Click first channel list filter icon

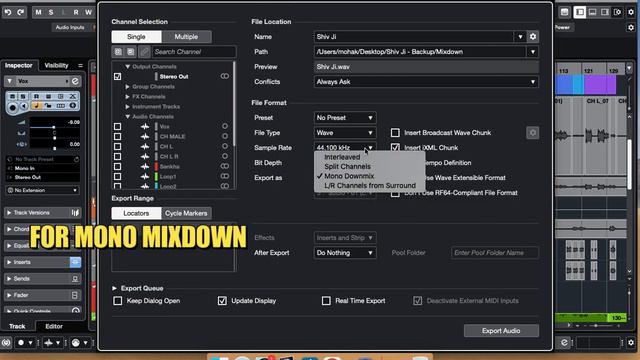(118, 52)
